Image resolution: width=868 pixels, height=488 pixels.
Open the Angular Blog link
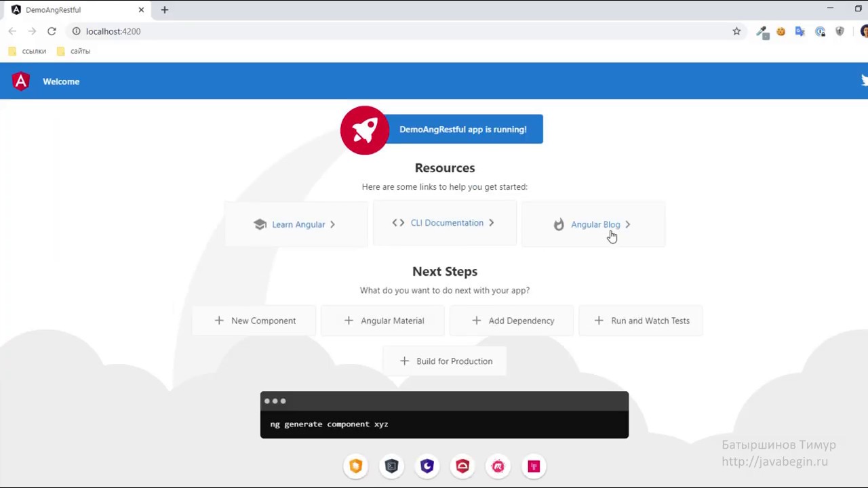click(593, 224)
